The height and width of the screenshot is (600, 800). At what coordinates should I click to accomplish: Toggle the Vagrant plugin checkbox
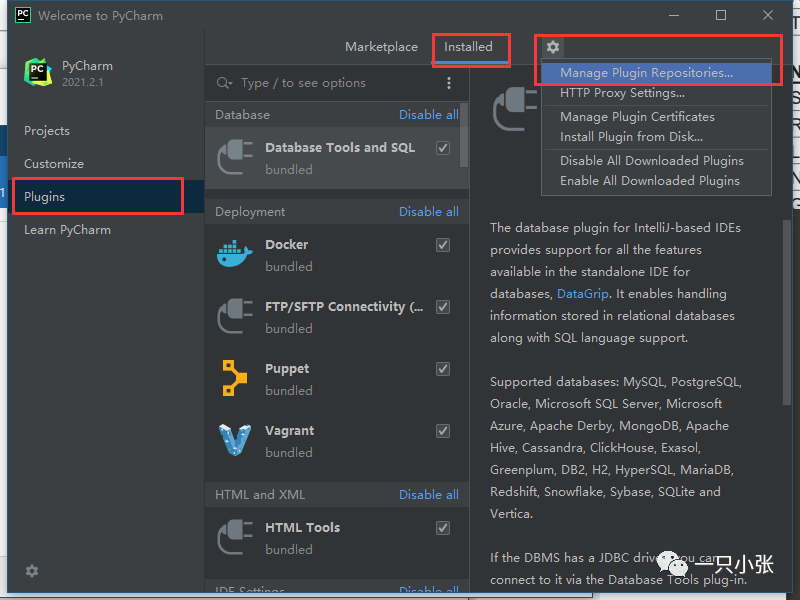click(443, 431)
